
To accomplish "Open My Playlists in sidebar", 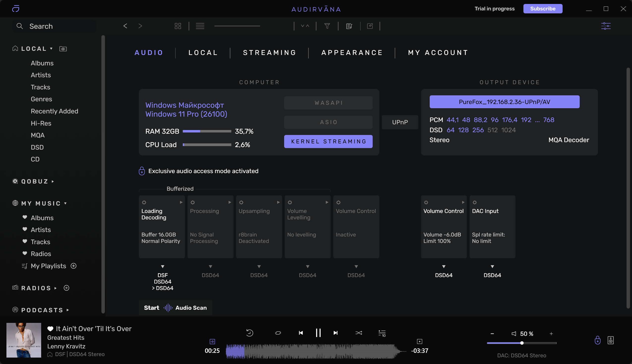I will 48,266.
